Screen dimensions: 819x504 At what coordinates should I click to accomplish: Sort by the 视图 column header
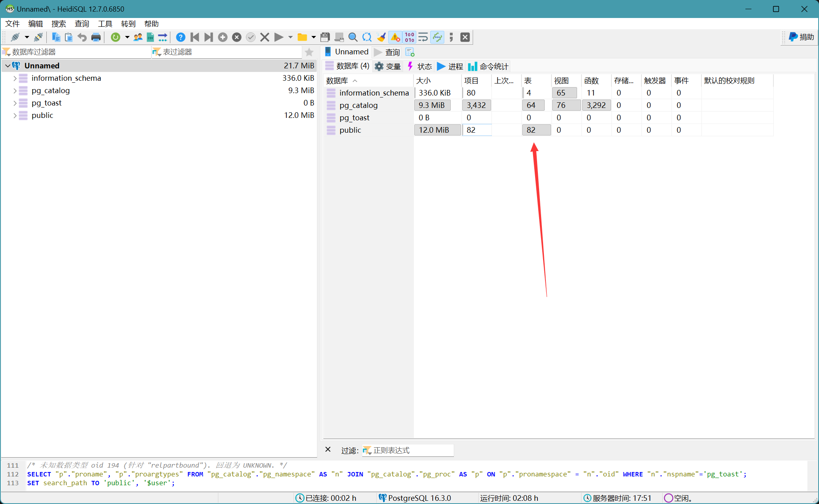pos(566,81)
